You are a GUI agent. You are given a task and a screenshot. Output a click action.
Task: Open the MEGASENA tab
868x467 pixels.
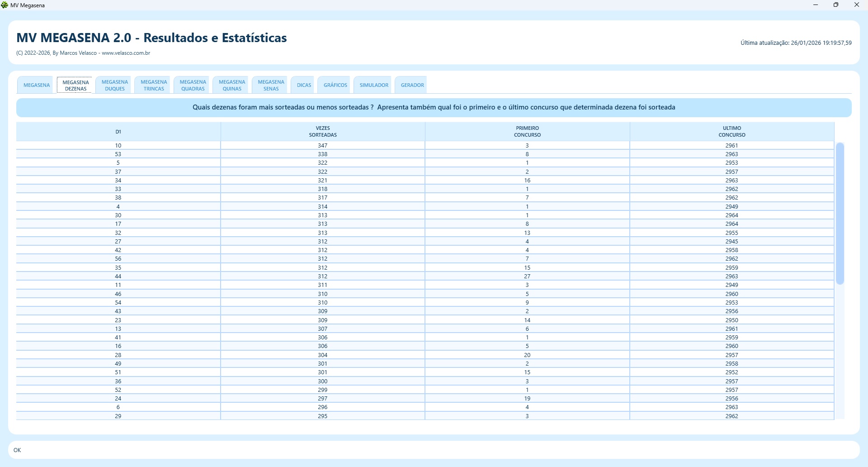37,85
